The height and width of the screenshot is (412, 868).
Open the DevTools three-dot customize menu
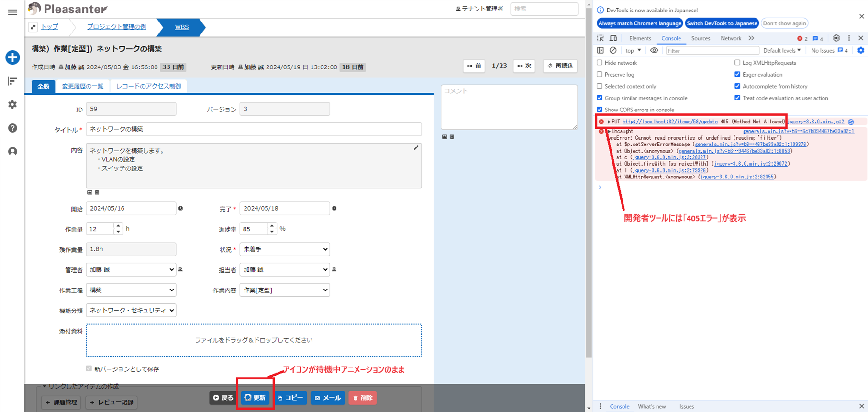point(849,38)
